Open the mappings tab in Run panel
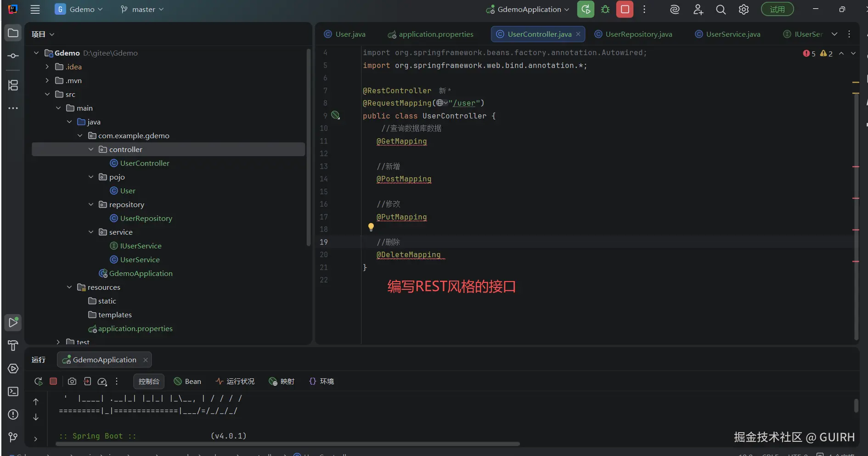868x456 pixels. click(x=282, y=381)
